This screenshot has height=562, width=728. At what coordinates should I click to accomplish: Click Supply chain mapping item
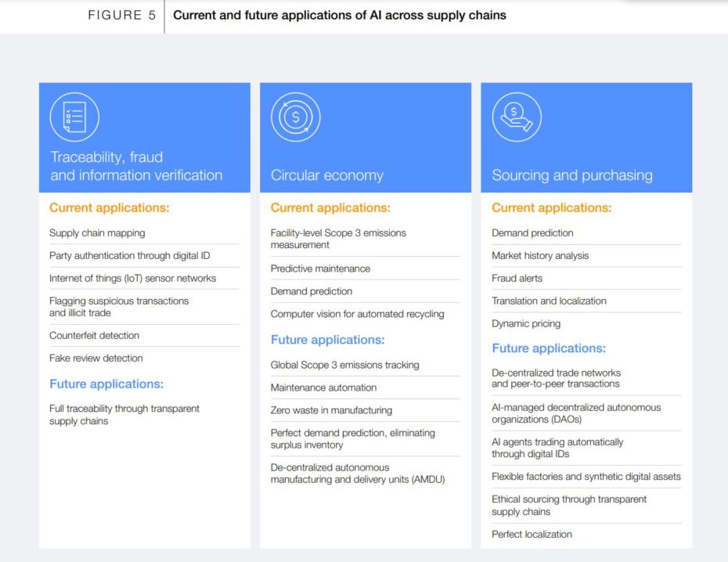97,232
